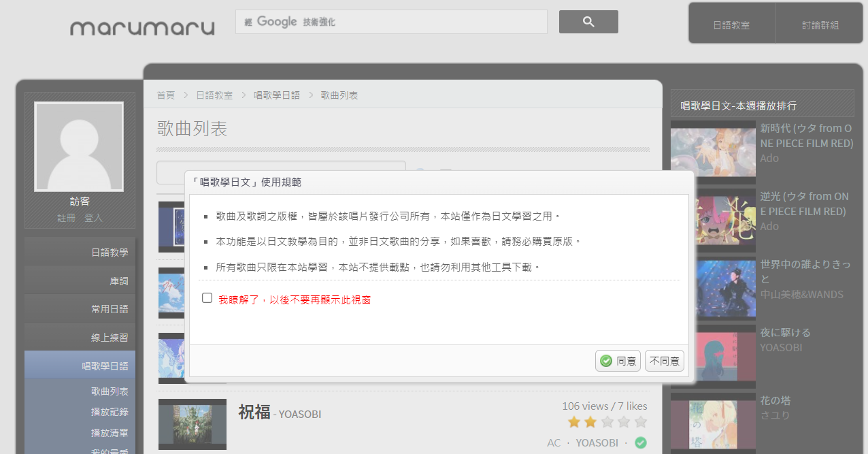This screenshot has width=868, height=454.
Task: Open the 祝福 song title link
Action: pos(254,412)
